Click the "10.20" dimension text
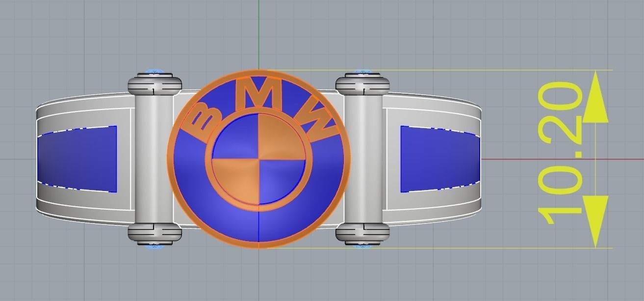Image resolution: width=644 pixels, height=301 pixels. click(561, 153)
